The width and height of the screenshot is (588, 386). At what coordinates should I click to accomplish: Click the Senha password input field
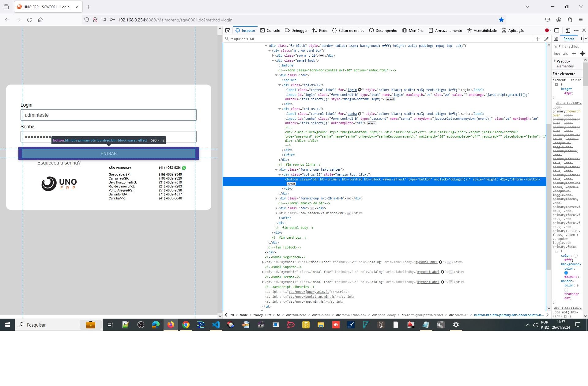click(109, 137)
